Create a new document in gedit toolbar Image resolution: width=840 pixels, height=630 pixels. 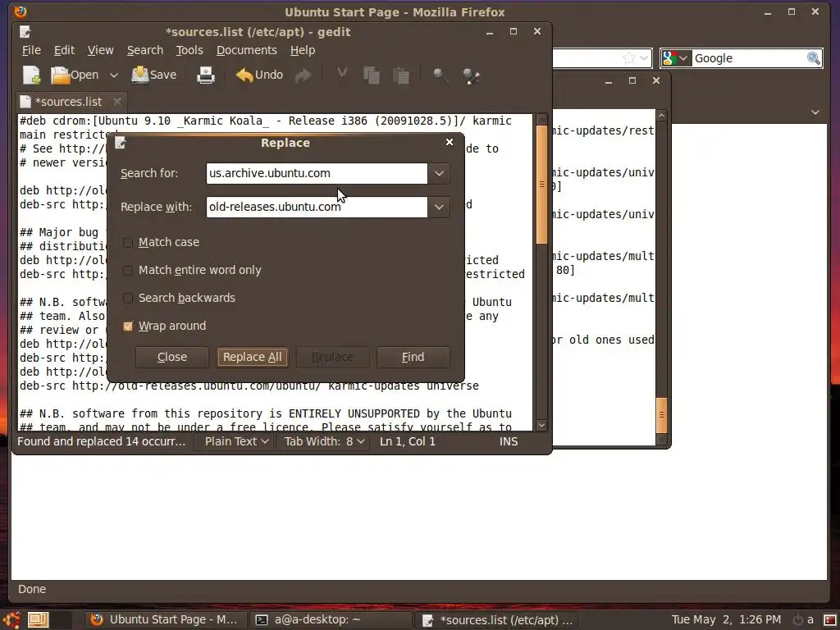pyautogui.click(x=32, y=75)
